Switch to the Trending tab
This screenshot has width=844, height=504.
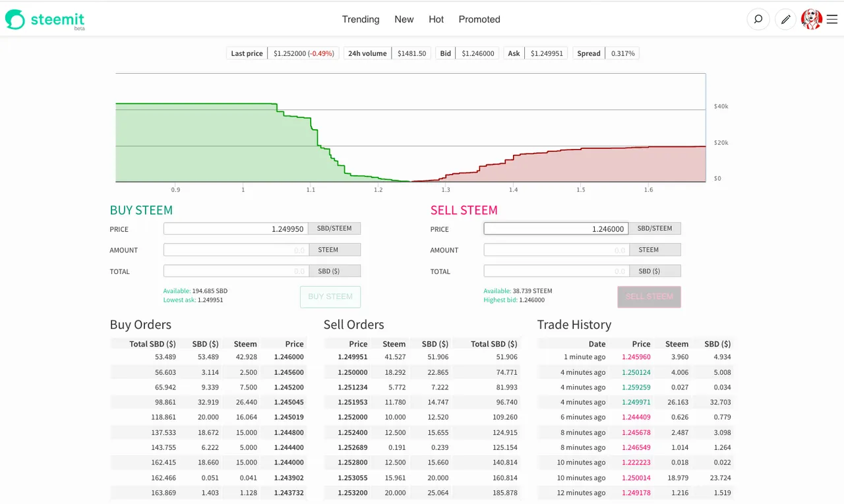(x=361, y=19)
